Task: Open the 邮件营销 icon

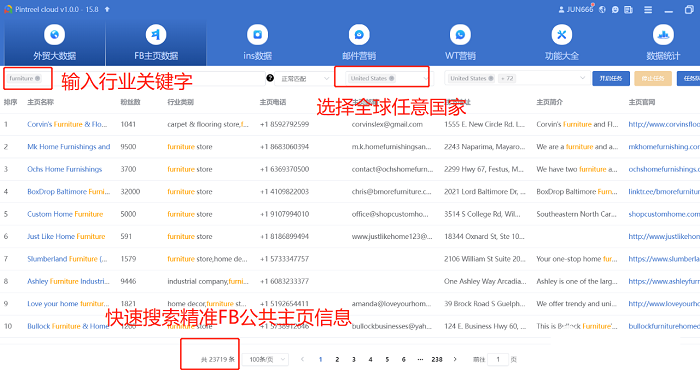Action: 359,35
